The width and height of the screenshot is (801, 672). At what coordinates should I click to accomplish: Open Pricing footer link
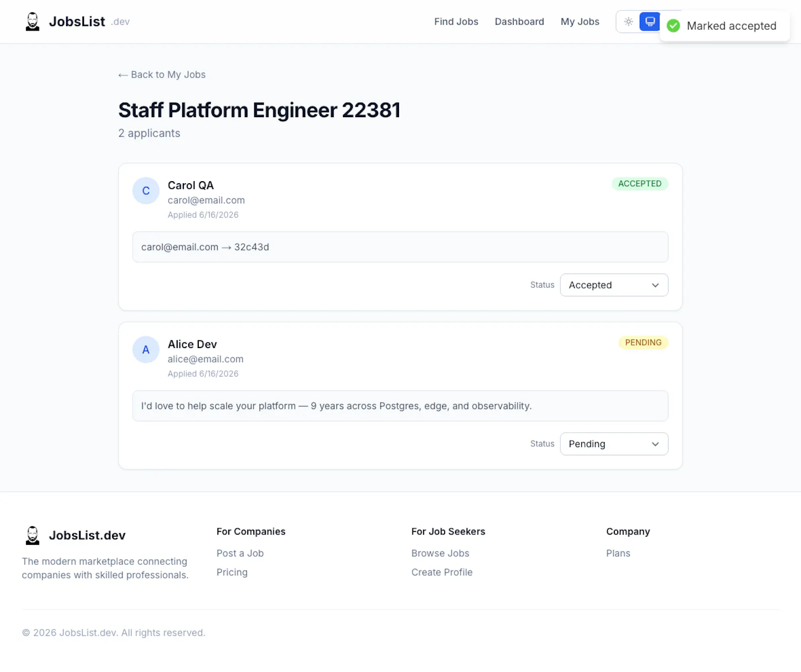click(x=232, y=572)
